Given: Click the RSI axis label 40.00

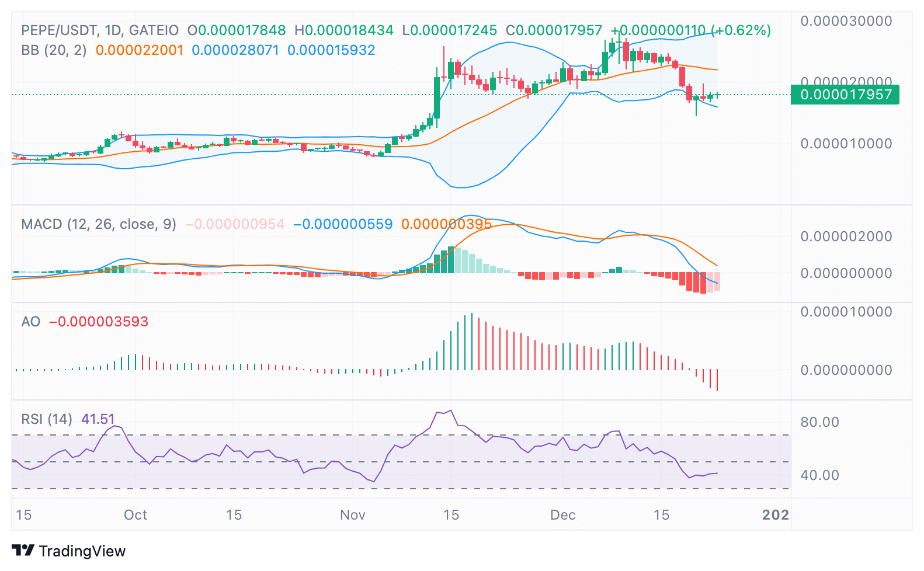Looking at the screenshot, I should click(x=820, y=475).
